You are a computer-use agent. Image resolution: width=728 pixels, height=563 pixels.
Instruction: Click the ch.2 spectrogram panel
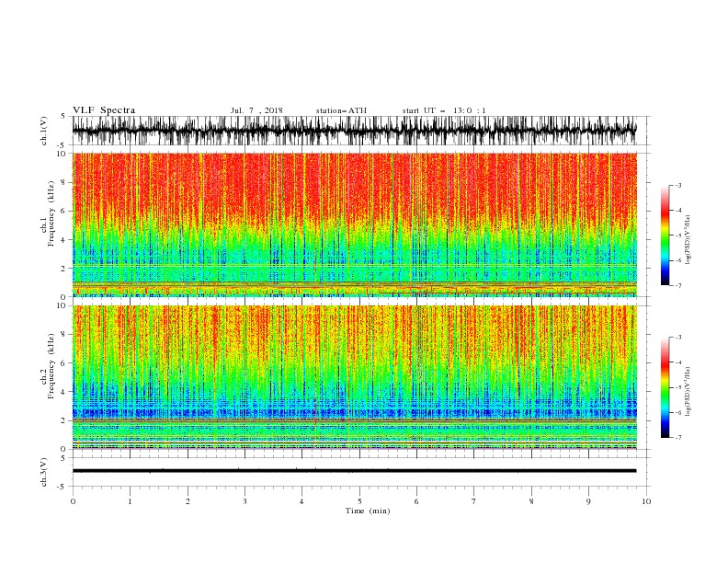pos(355,377)
